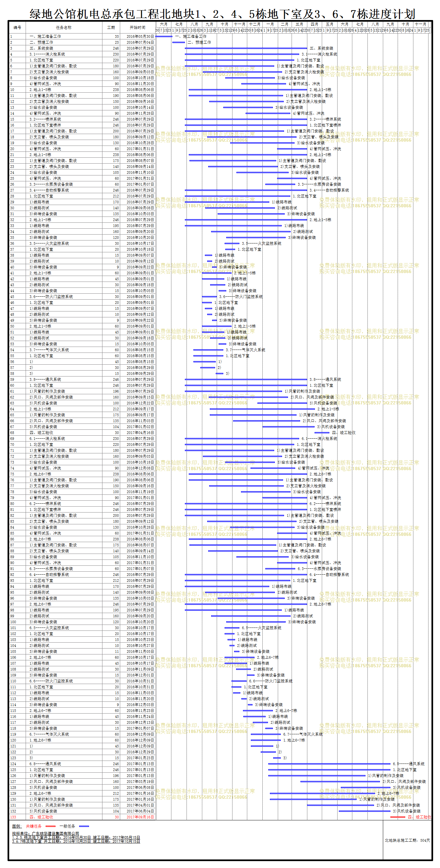Click the line 1.2.5.栋及地下室开工日期
The image size is (440, 868).
[76, 837]
